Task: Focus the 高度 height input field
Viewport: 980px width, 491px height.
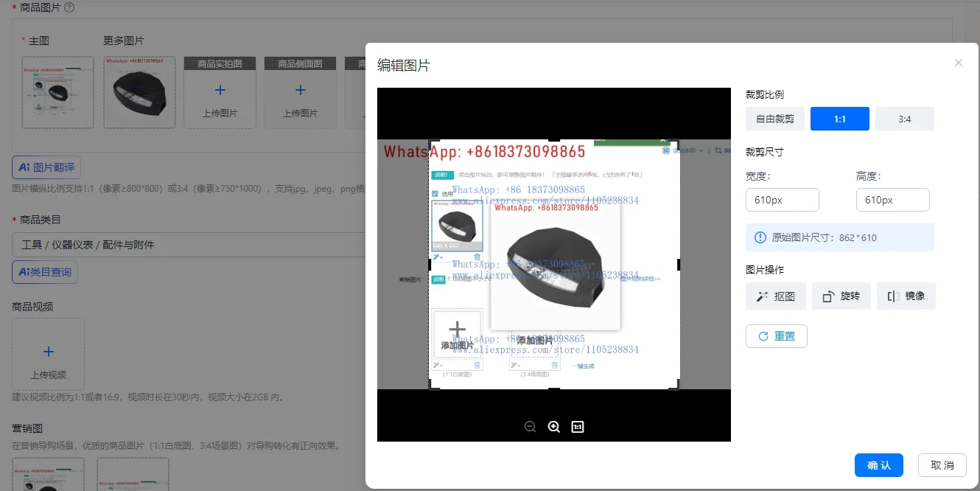Action: point(893,200)
